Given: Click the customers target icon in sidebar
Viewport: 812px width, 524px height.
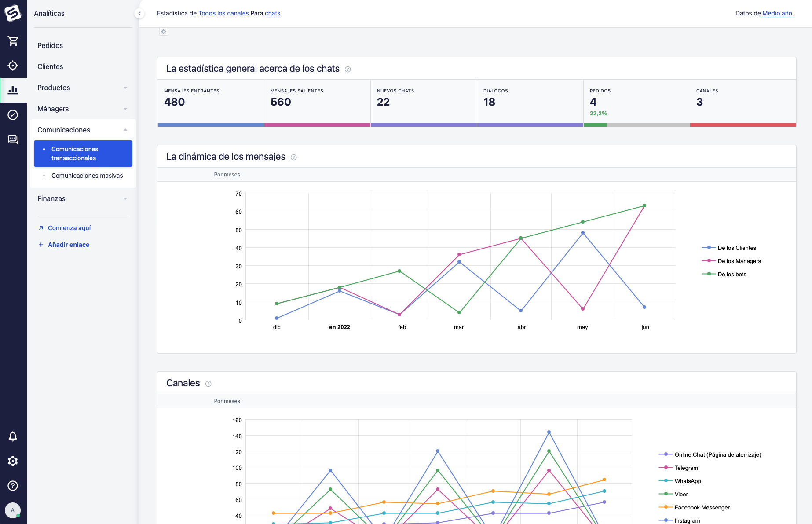Looking at the screenshot, I should pos(13,66).
